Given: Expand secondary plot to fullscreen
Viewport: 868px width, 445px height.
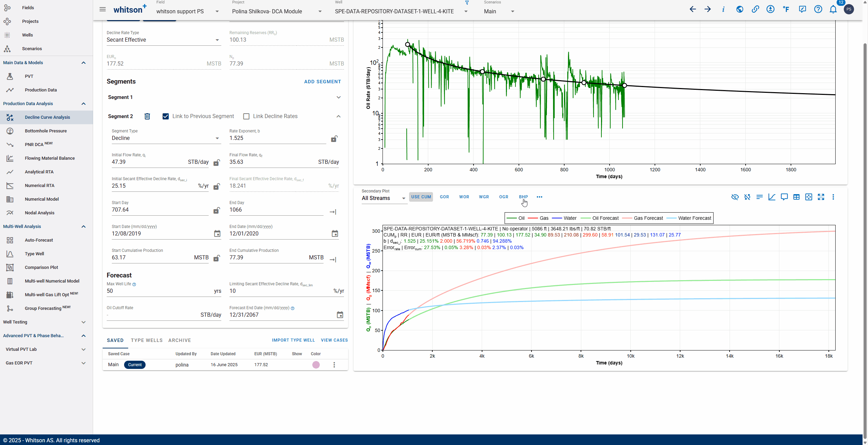Looking at the screenshot, I should 821,197.
